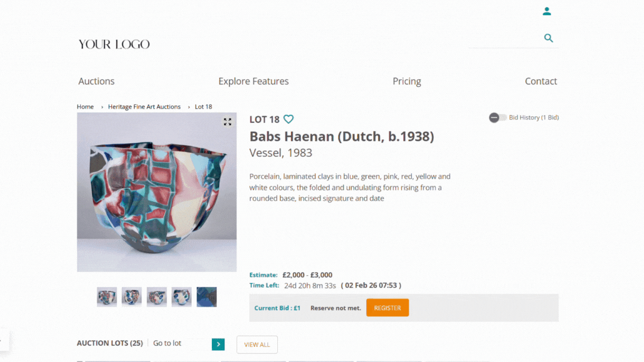Click the Go to lot input field
644x362 pixels.
pos(180,344)
